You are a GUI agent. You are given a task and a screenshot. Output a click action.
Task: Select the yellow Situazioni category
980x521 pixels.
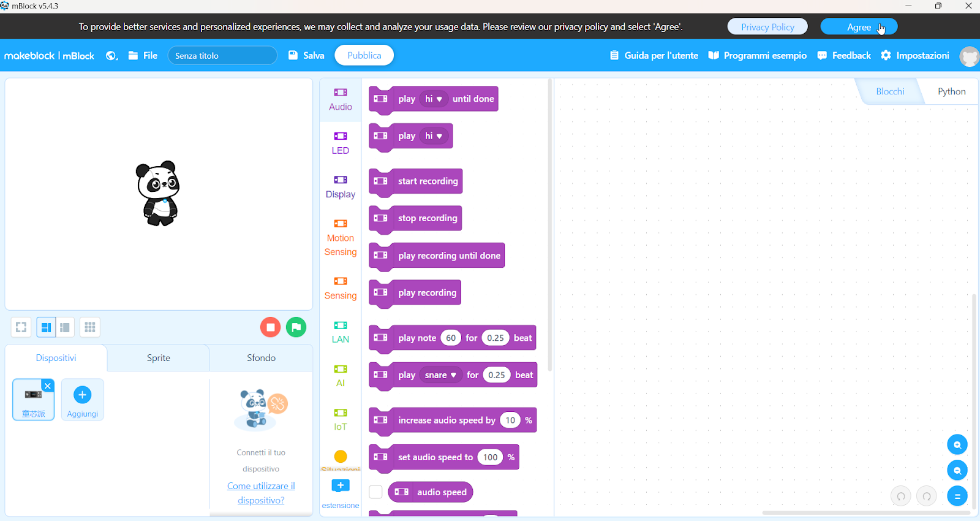(341, 460)
